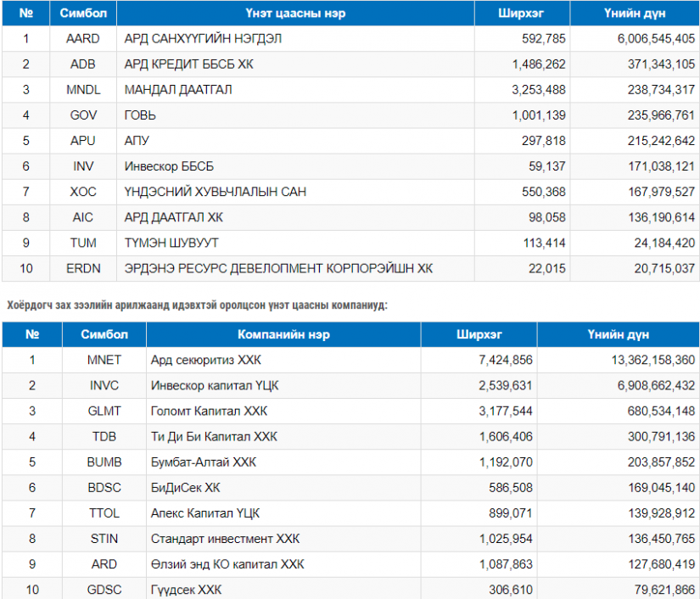Click the INV symbol
The width and height of the screenshot is (700, 599).
pyautogui.click(x=83, y=166)
